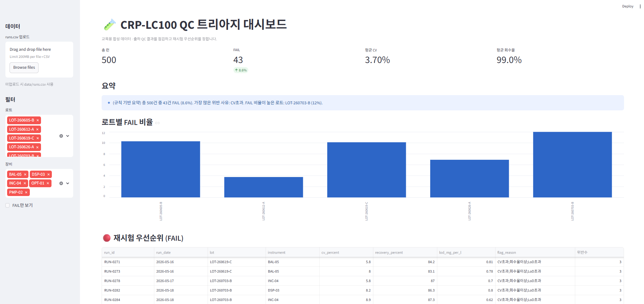Click the 83.1 recovery percent cell

(x=405, y=272)
